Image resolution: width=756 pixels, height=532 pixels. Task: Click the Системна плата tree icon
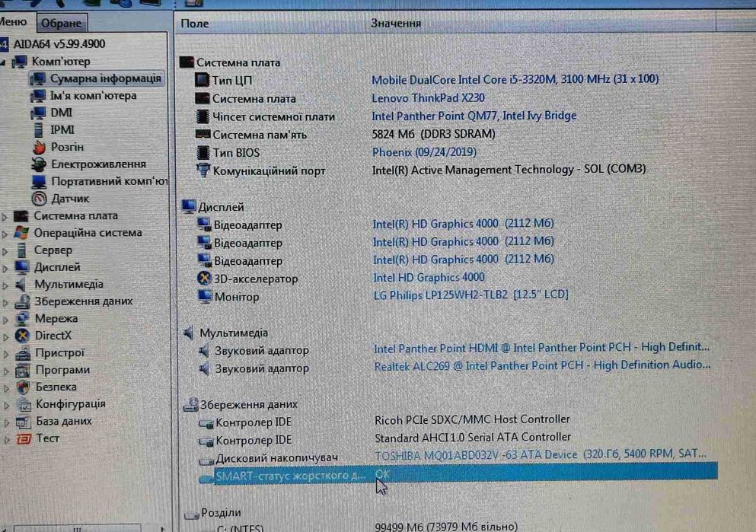[x=21, y=216]
